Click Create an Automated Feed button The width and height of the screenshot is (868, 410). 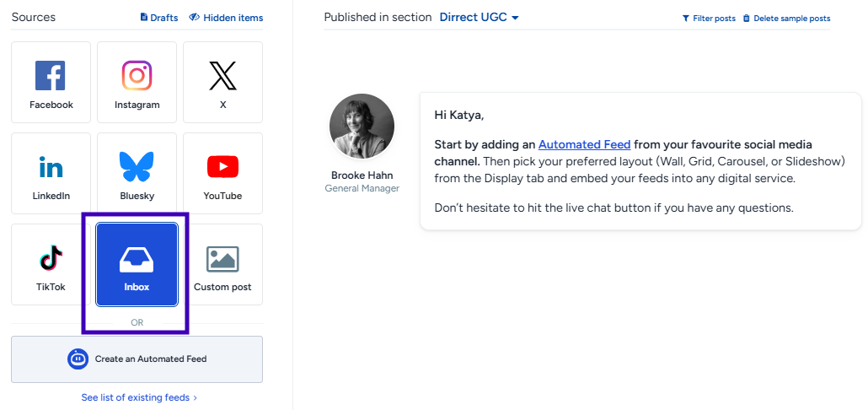pos(137,359)
